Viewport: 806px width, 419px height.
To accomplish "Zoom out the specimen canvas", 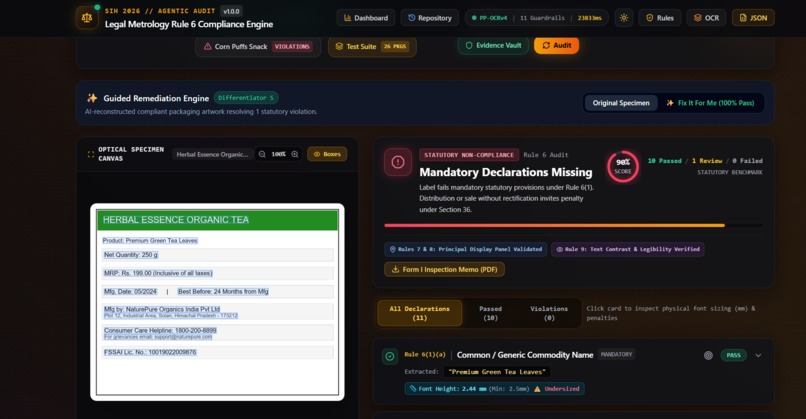I will coord(262,154).
